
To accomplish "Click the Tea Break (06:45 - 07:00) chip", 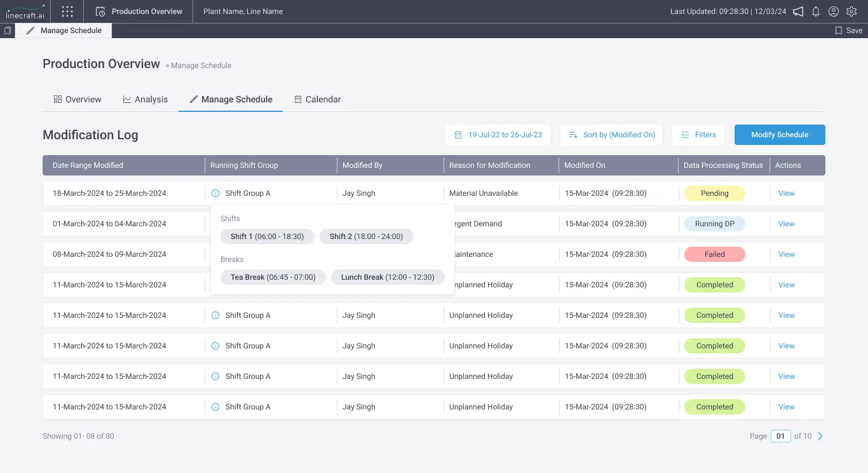I will tap(273, 277).
